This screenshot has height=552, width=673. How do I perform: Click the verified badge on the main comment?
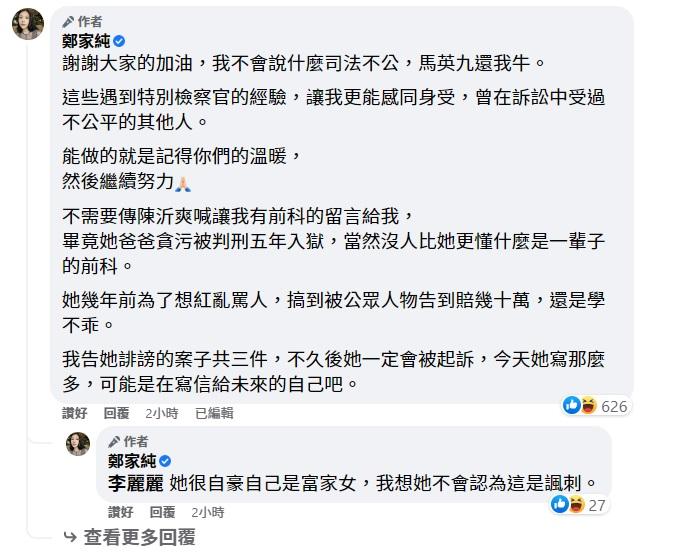click(118, 41)
